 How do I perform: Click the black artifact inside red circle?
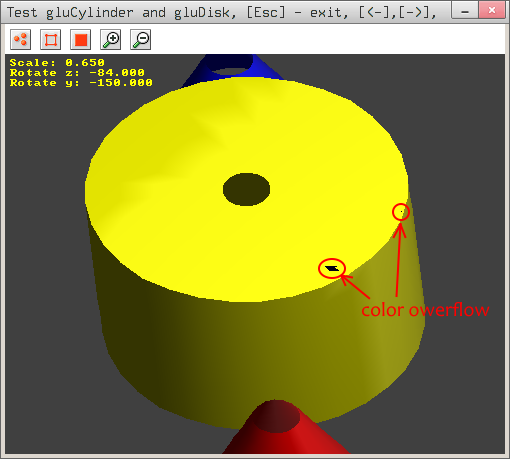(x=332, y=268)
